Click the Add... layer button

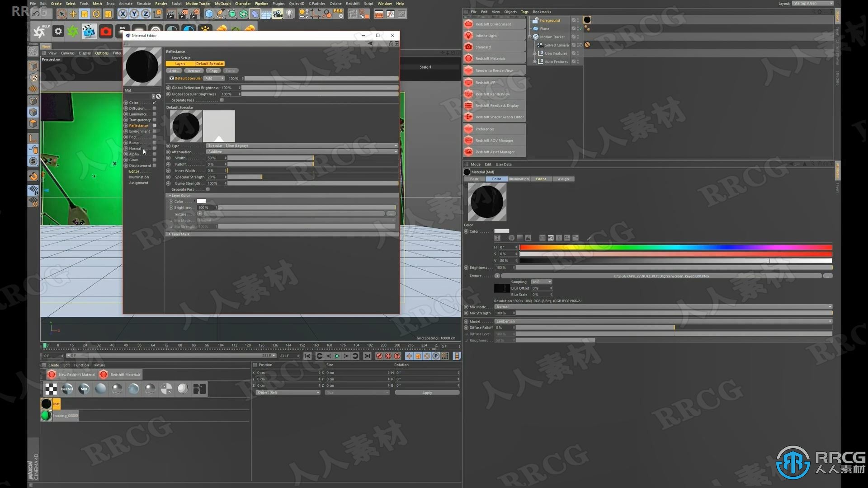tap(174, 71)
